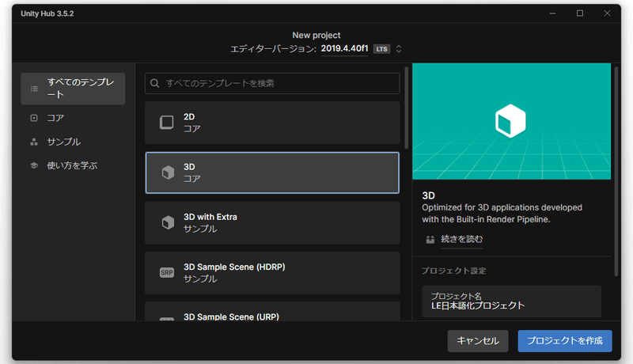Choose the 3D Sample Scene (HDRP) template
Image resolution: width=633 pixels, height=364 pixels.
(x=272, y=273)
